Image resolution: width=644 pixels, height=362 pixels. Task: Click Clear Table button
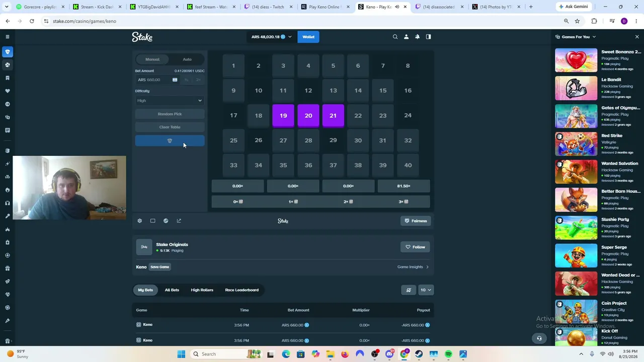point(170,127)
